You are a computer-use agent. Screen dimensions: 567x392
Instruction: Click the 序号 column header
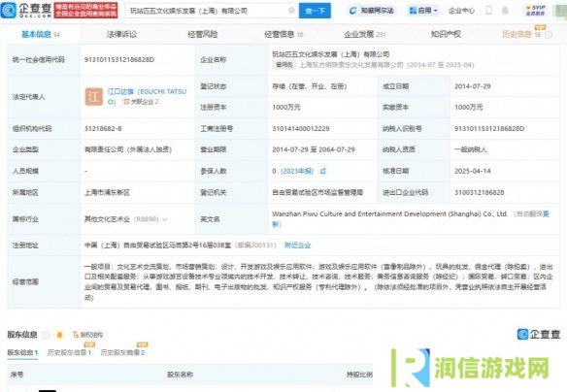pyautogui.click(x=17, y=375)
